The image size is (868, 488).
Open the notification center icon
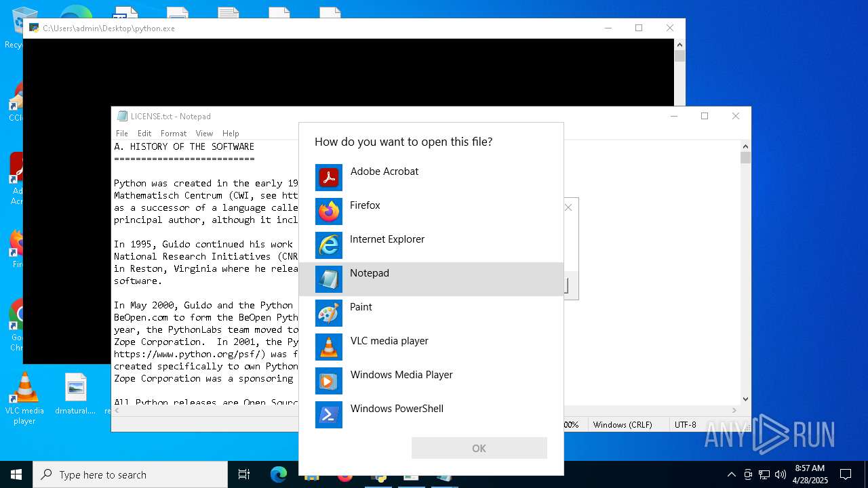tap(846, 474)
